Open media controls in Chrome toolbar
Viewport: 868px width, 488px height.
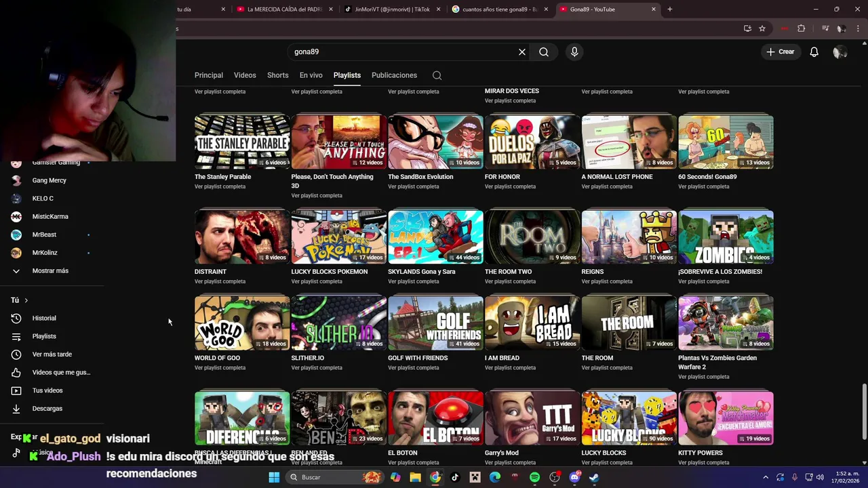pyautogui.click(x=825, y=28)
